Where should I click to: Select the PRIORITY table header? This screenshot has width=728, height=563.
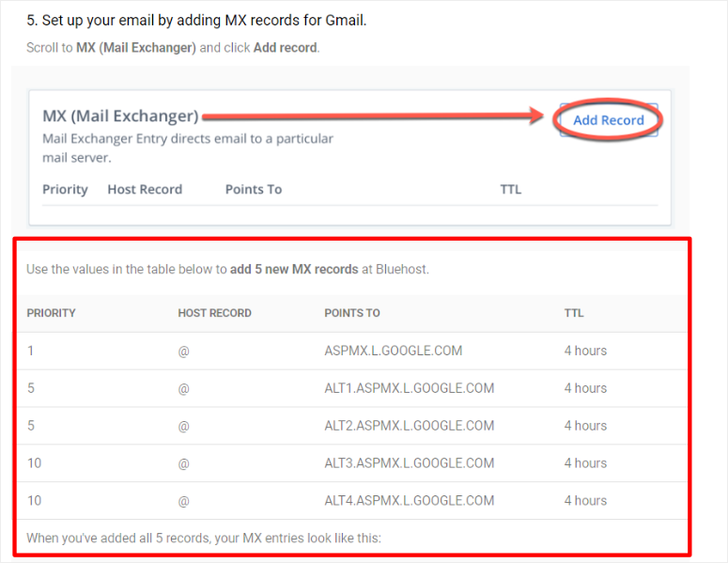[x=51, y=313]
